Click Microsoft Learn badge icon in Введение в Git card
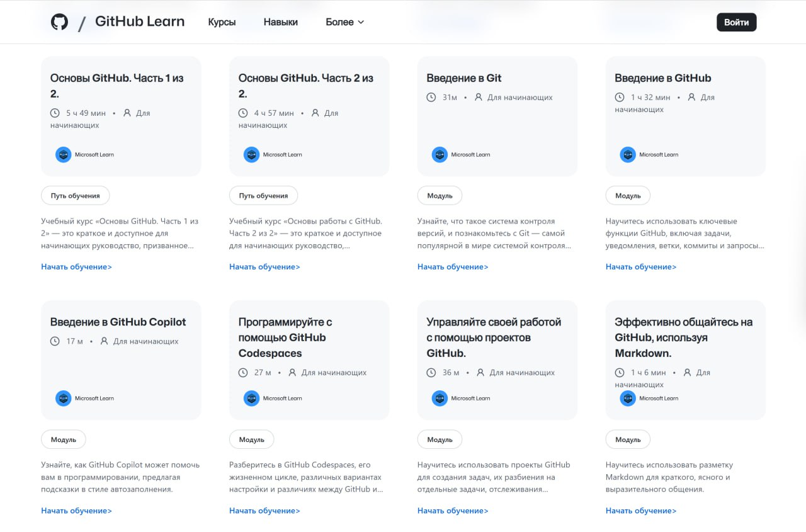The width and height of the screenshot is (806, 532). pos(440,155)
